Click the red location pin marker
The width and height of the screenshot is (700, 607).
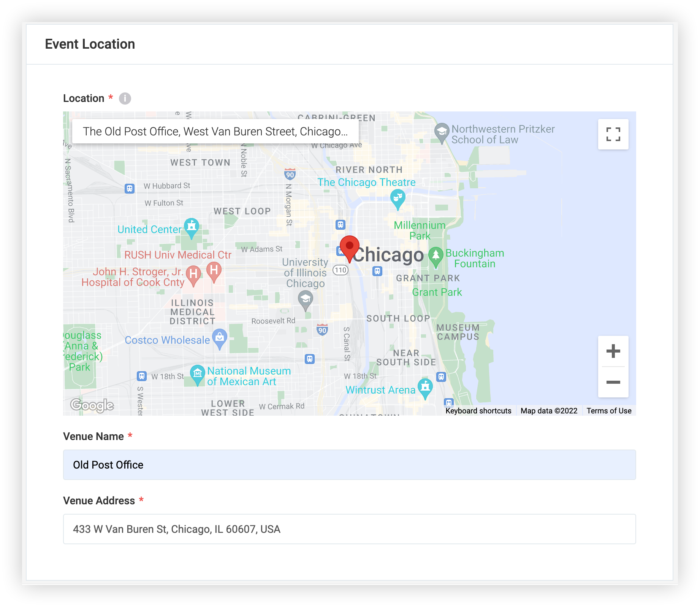point(349,248)
